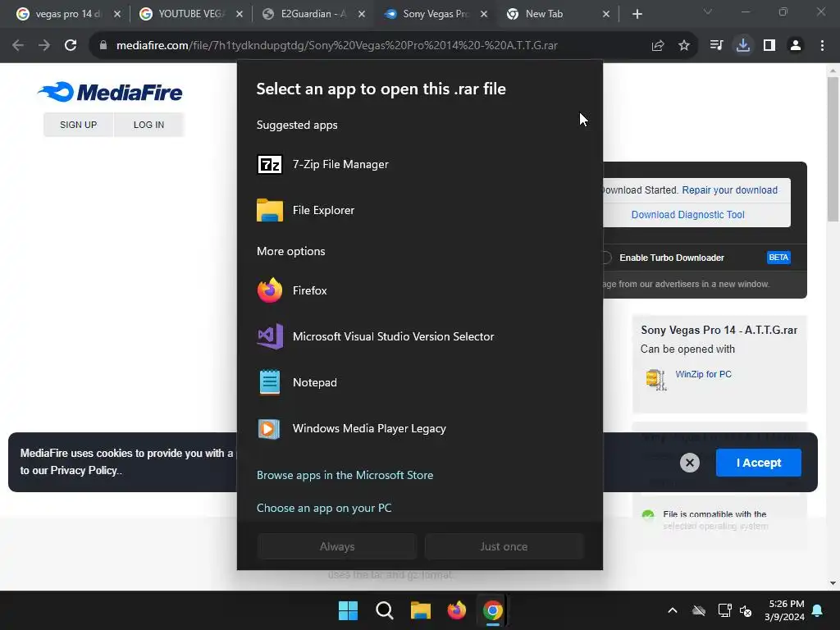This screenshot has width=840, height=630.
Task: Open taskbar Search
Action: click(385, 610)
